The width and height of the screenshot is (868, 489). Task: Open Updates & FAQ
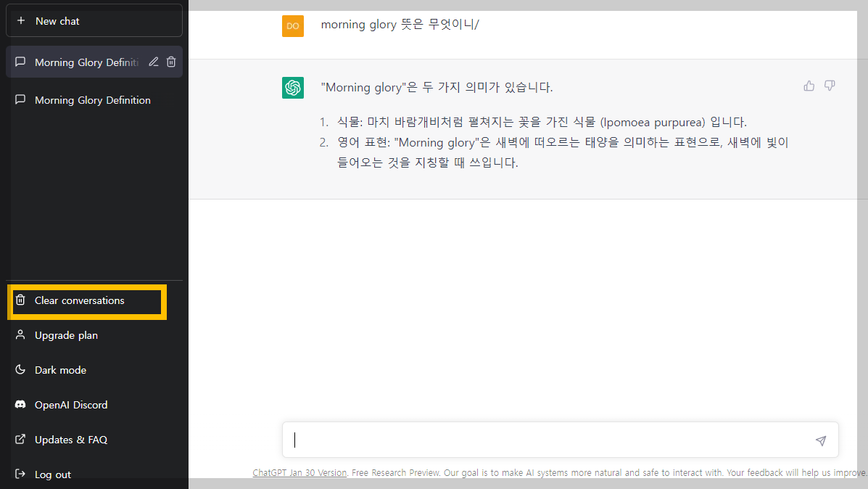pos(71,439)
